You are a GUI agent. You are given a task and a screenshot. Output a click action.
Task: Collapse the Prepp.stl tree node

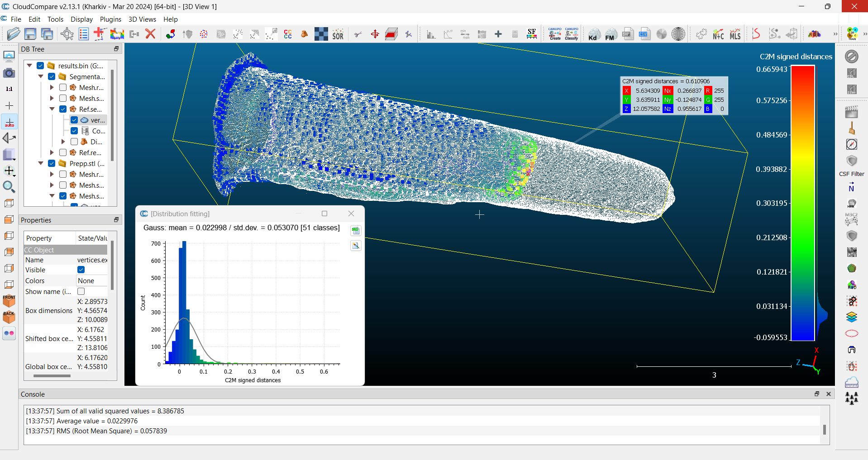(x=41, y=163)
